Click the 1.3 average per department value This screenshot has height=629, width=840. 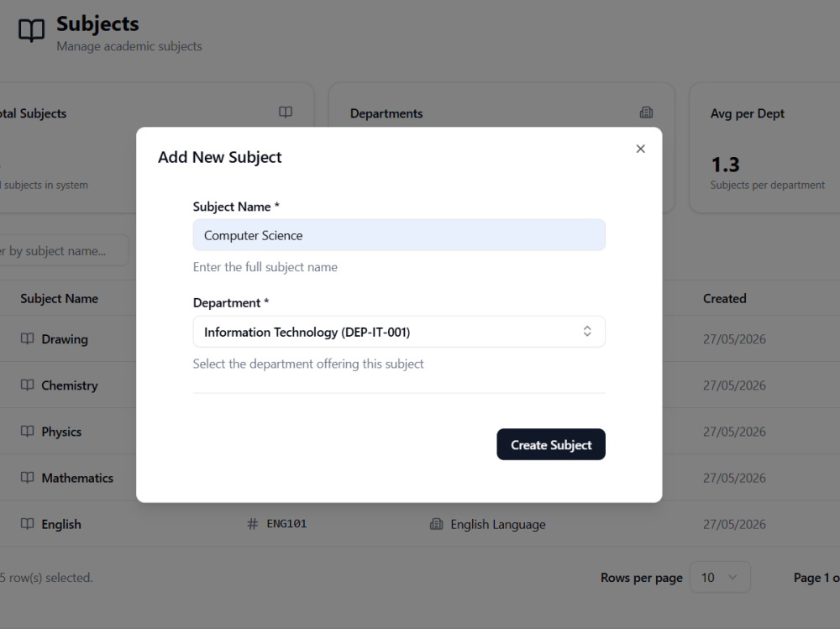(x=726, y=165)
